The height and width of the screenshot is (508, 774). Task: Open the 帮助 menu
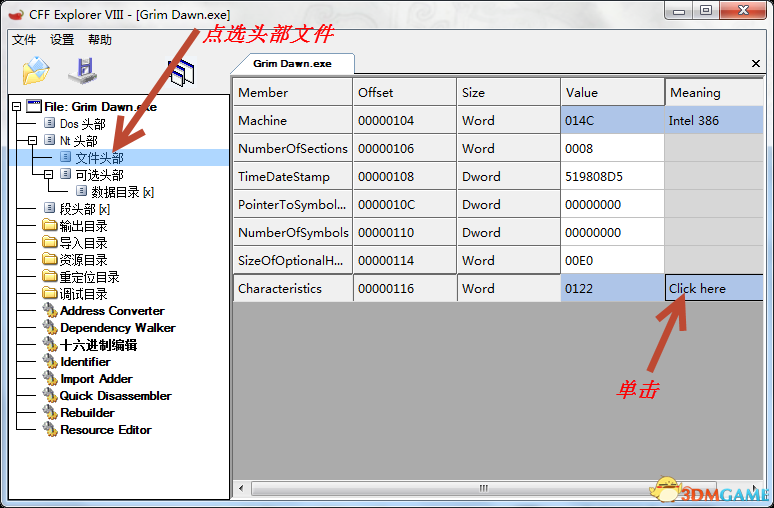100,39
